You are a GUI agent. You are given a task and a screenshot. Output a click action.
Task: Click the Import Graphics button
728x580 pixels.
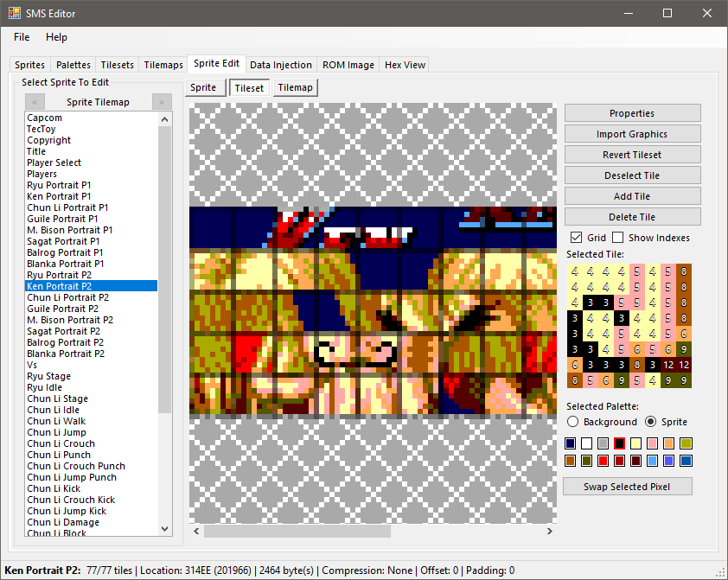pos(632,134)
